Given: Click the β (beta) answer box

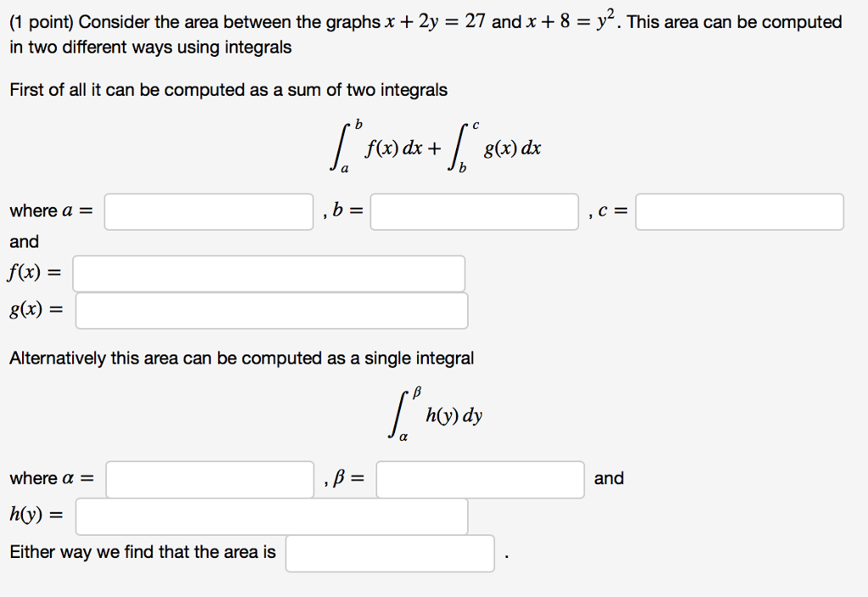Looking at the screenshot, I should [x=479, y=479].
